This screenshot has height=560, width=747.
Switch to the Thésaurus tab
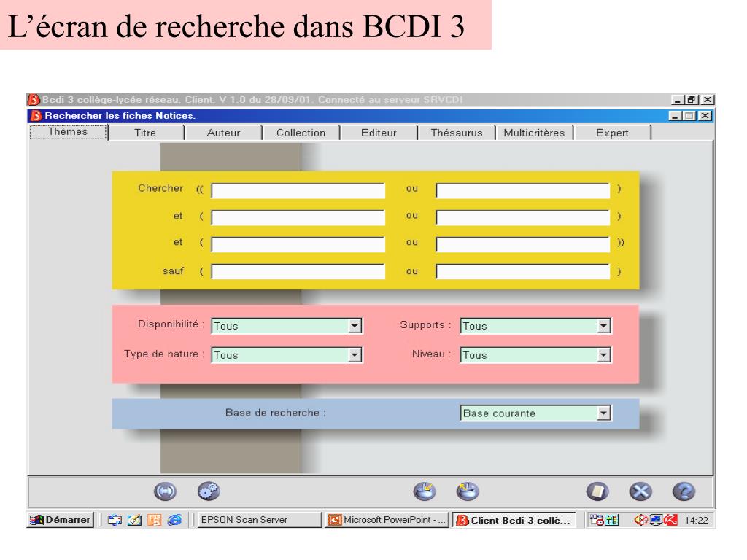click(x=457, y=133)
